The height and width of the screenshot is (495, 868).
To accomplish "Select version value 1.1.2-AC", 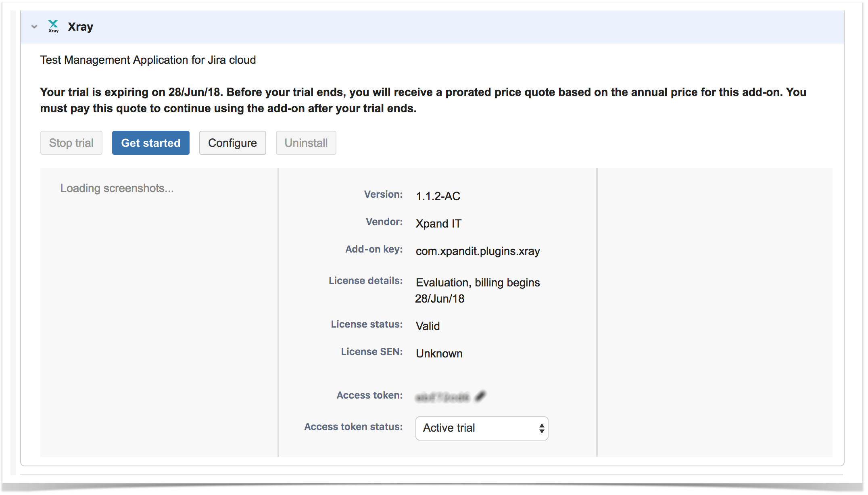I will (438, 196).
